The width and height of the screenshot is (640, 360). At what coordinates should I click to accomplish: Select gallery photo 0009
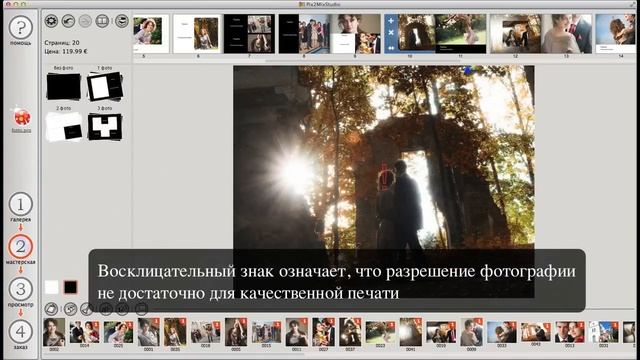pyautogui.click(x=471, y=332)
